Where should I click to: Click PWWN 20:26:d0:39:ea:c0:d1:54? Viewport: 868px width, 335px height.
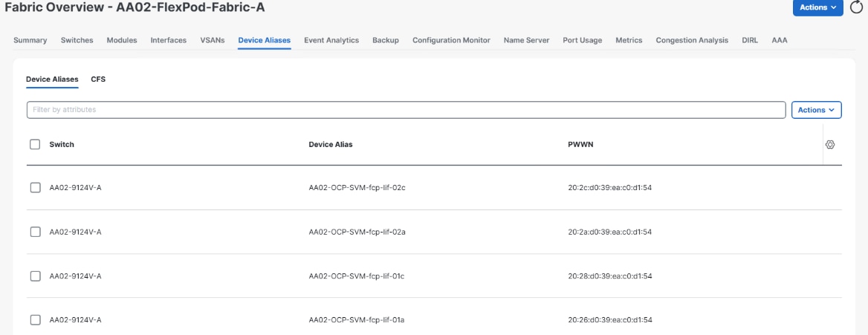[610, 320]
